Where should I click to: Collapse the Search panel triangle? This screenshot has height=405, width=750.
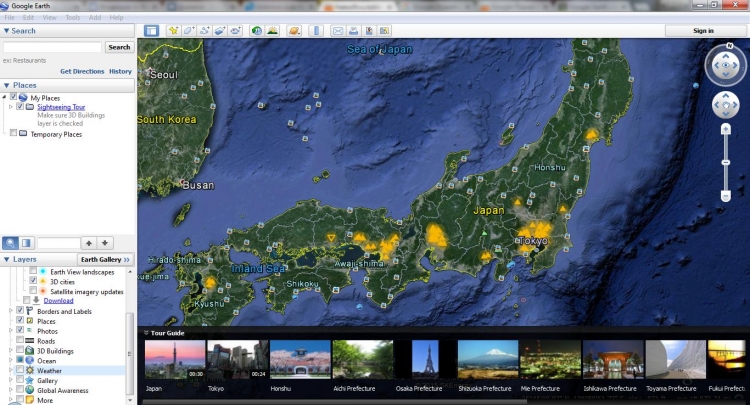pos(7,31)
